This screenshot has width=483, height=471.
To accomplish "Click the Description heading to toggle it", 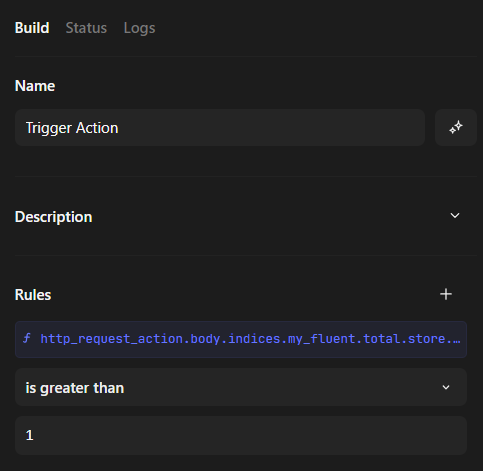I will (53, 217).
